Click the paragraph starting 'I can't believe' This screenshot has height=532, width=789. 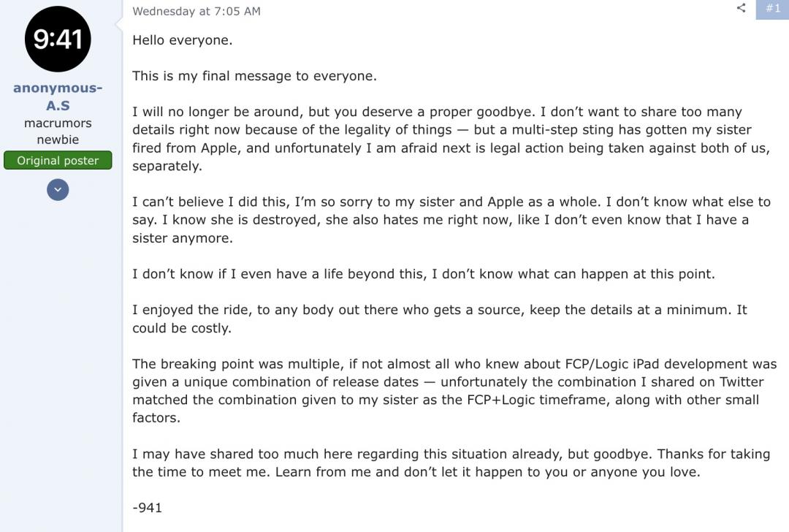click(438, 219)
